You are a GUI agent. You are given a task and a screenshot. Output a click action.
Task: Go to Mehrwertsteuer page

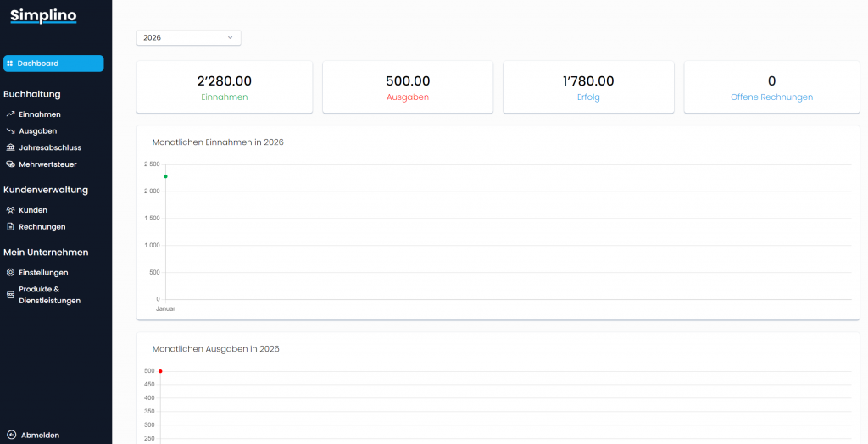47,164
